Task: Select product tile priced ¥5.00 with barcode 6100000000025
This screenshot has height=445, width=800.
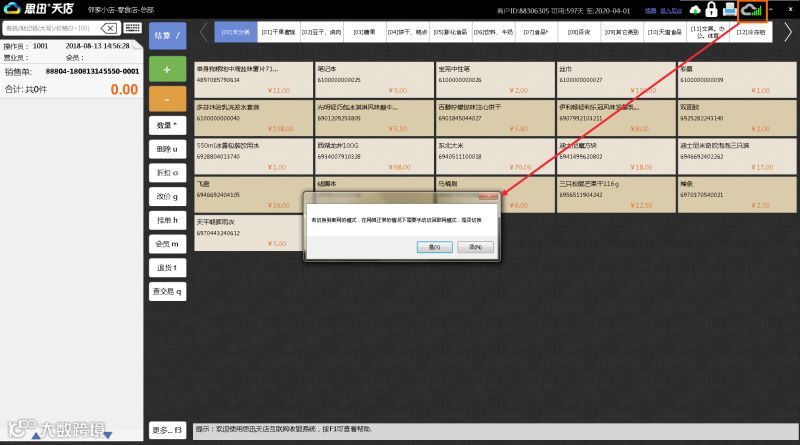Action: coord(374,80)
